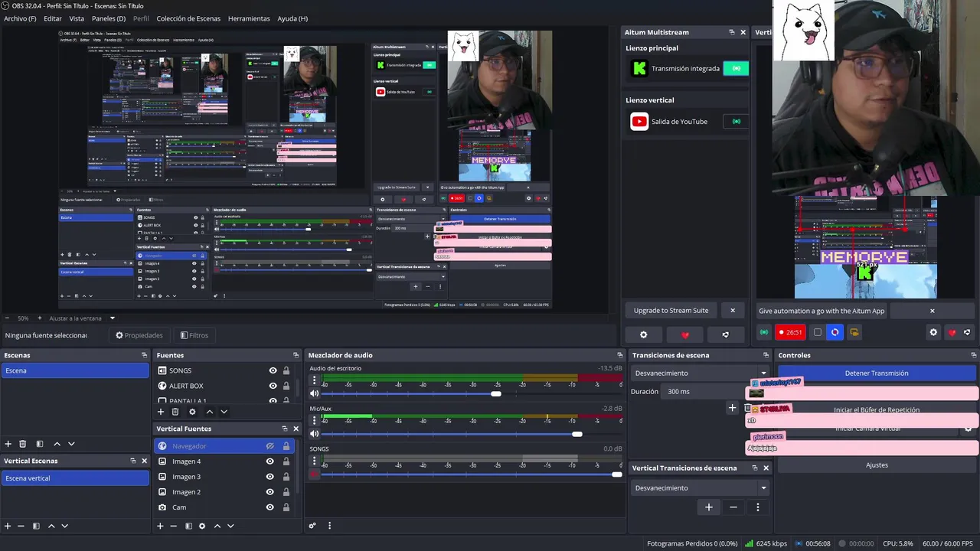Add a new scene in Escenas panel
This screenshot has height=551, width=980.
(x=8, y=444)
